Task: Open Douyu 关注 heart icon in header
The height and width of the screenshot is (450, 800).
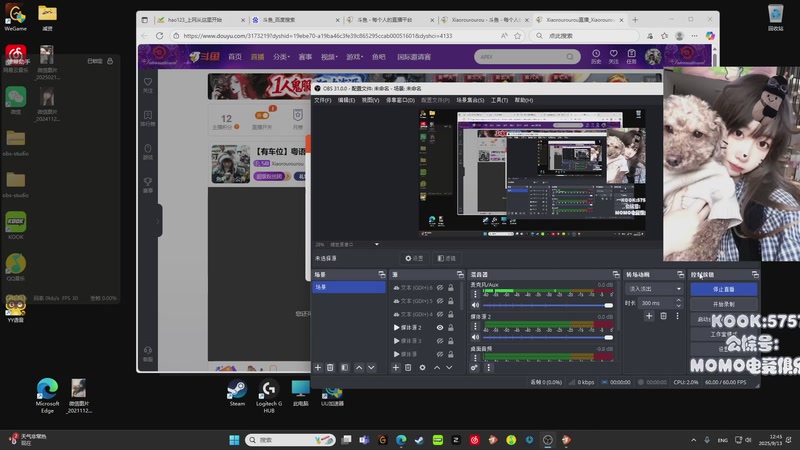Action: pyautogui.click(x=614, y=56)
